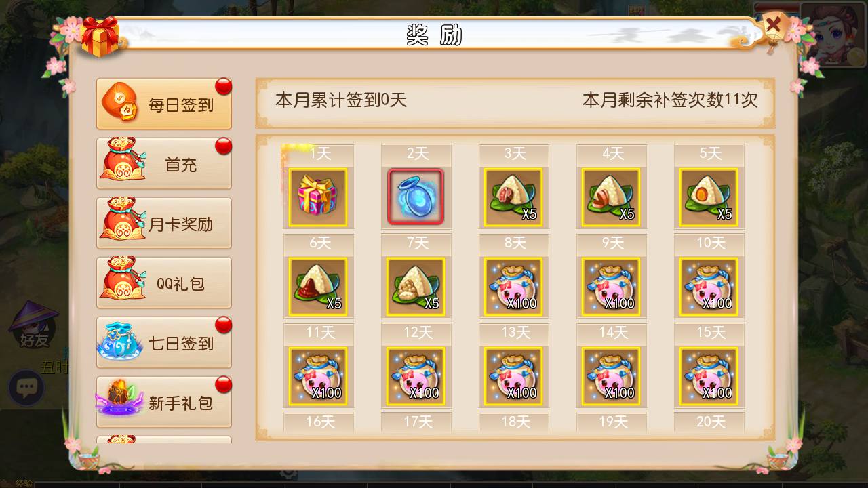Claim the day 1 gift box reward

click(318, 197)
